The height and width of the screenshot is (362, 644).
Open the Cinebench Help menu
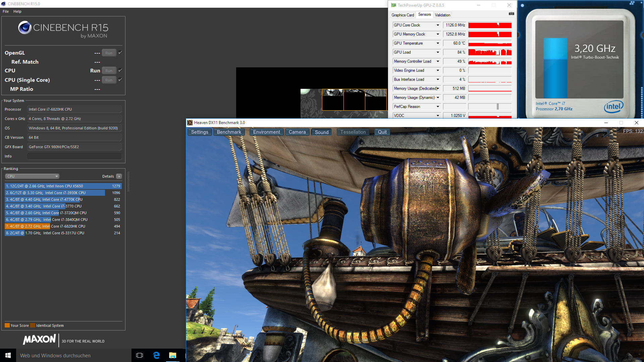(x=17, y=11)
